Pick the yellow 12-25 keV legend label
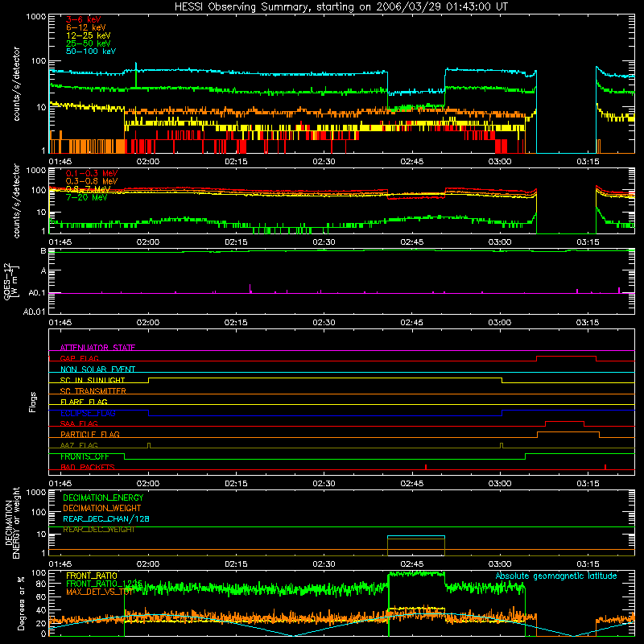This screenshot has width=644, height=644. point(88,35)
